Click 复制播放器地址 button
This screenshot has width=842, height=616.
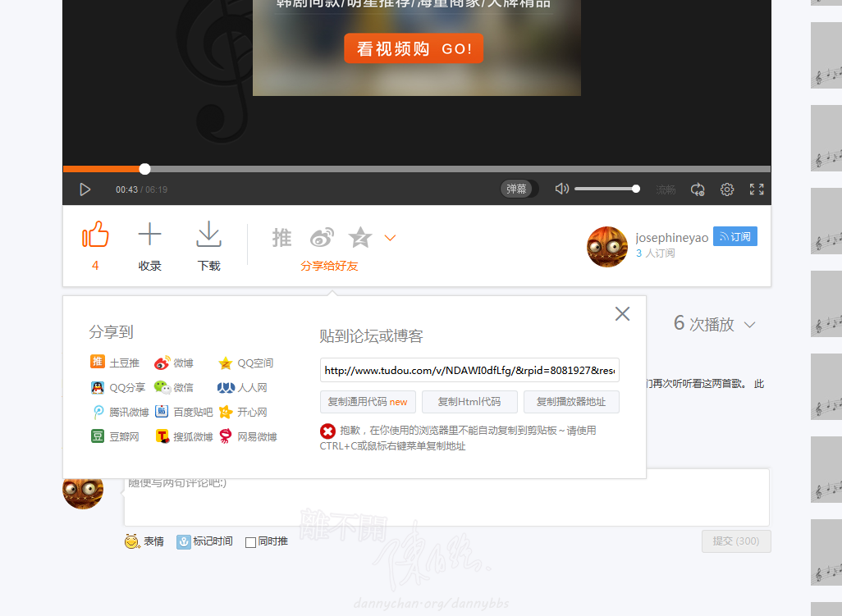point(571,402)
